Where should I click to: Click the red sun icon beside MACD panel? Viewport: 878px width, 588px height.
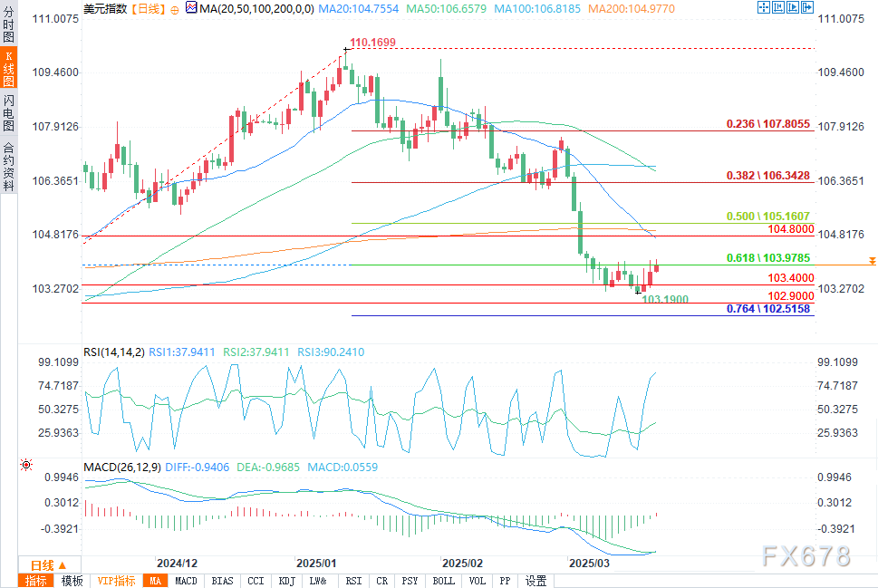[26, 465]
